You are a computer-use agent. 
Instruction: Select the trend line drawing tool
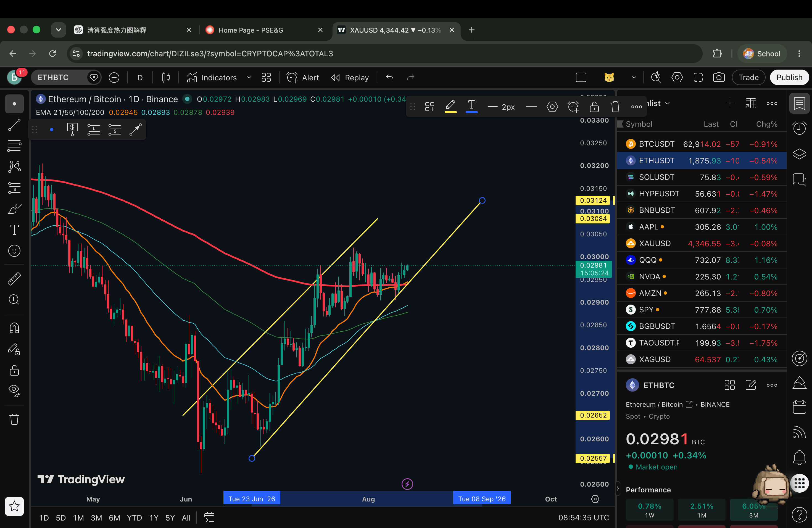click(x=14, y=125)
